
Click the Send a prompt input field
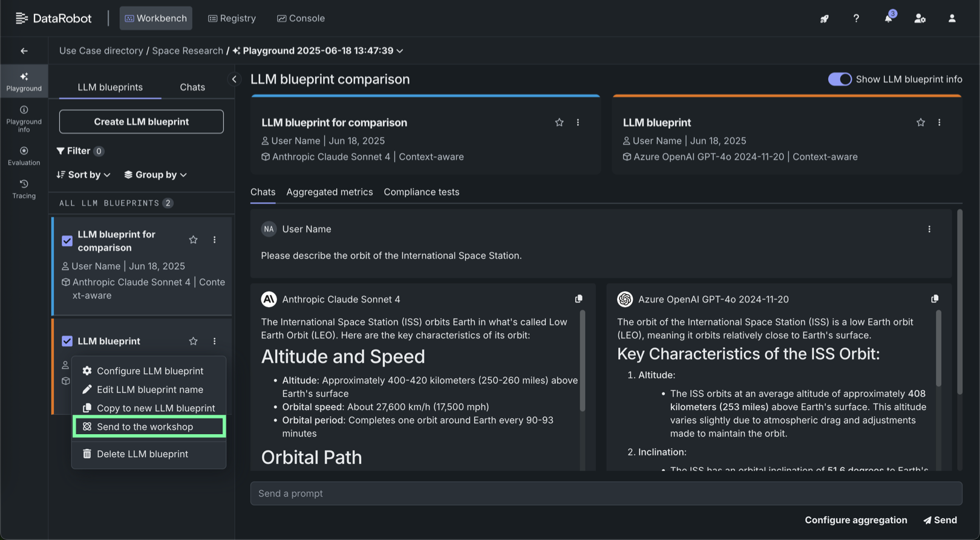(606, 493)
